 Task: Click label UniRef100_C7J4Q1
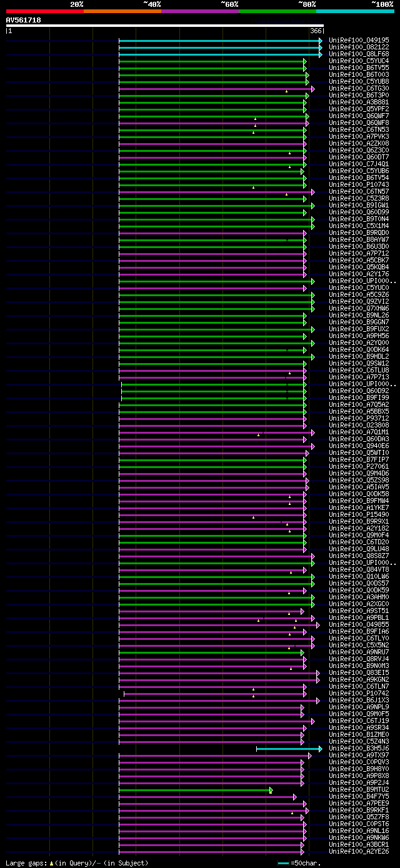[359, 164]
